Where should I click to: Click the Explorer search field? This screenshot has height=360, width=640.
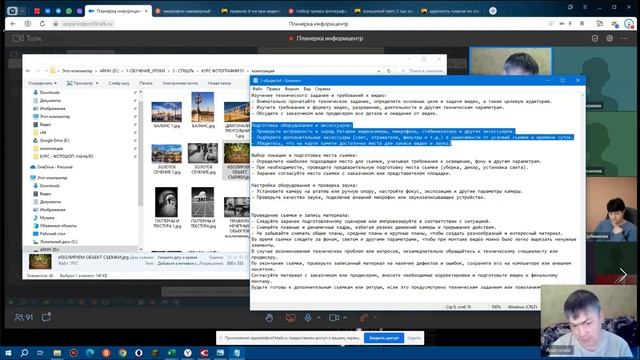click(422, 71)
